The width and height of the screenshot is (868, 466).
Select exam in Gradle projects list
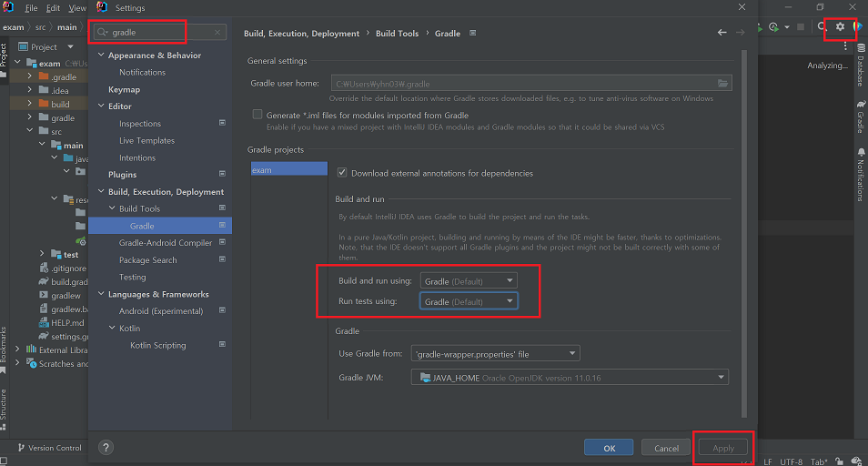pos(289,169)
